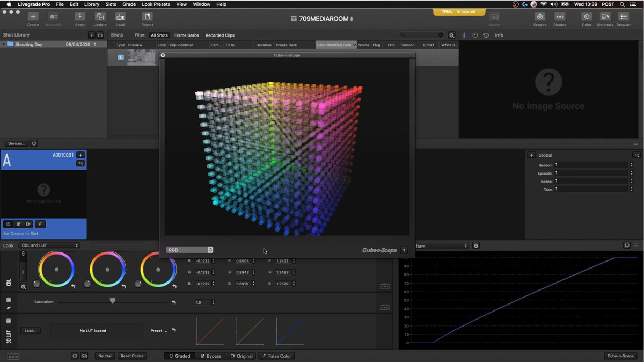Click the first CDL color wheel

[x=57, y=270]
